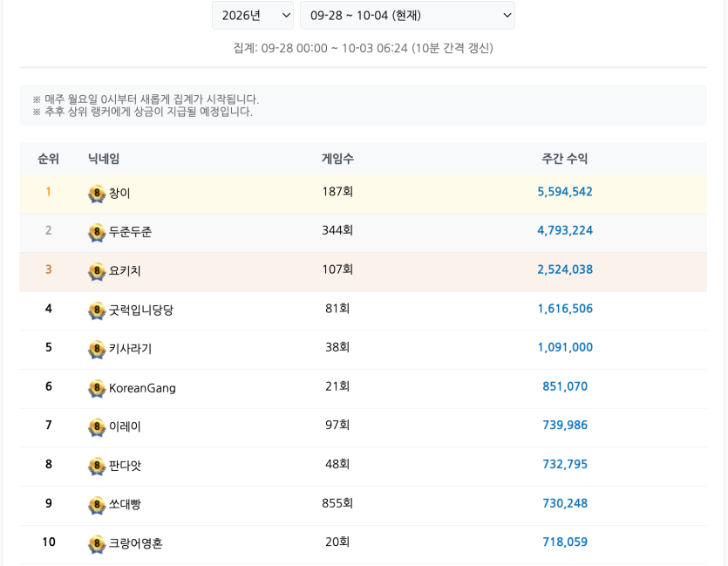Click the level 8 badge next to 이레이

(97, 427)
